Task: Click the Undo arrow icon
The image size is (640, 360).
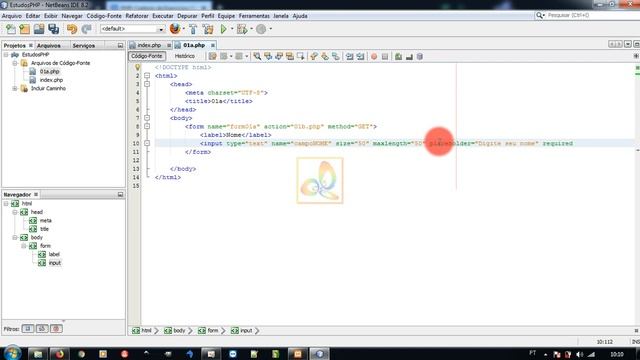Action: (x=72, y=29)
